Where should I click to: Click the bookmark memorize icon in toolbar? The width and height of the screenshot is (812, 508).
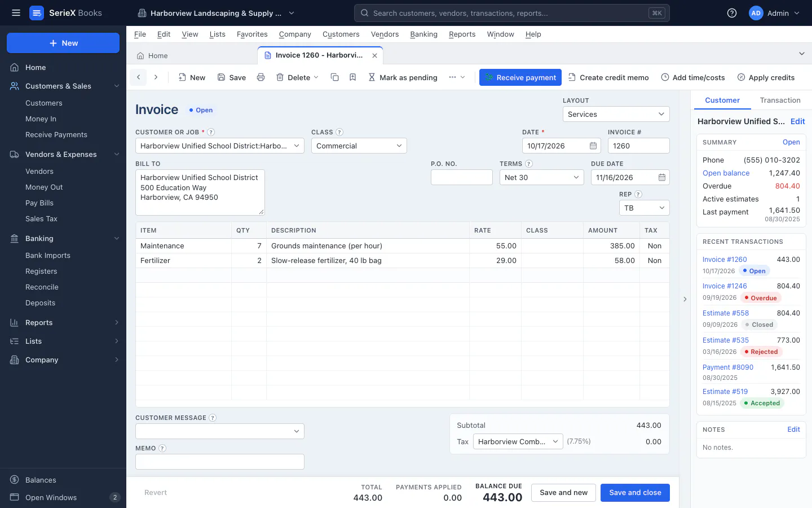click(352, 77)
